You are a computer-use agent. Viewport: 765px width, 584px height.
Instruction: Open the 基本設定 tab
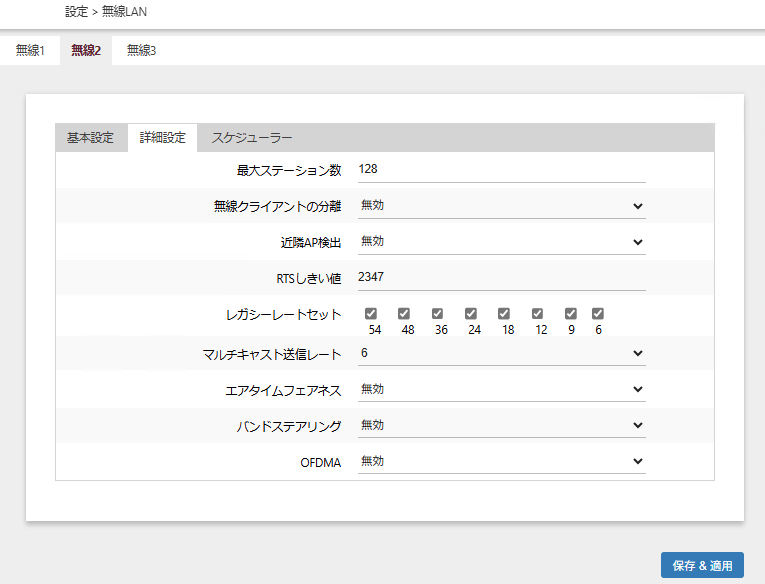[x=91, y=138]
